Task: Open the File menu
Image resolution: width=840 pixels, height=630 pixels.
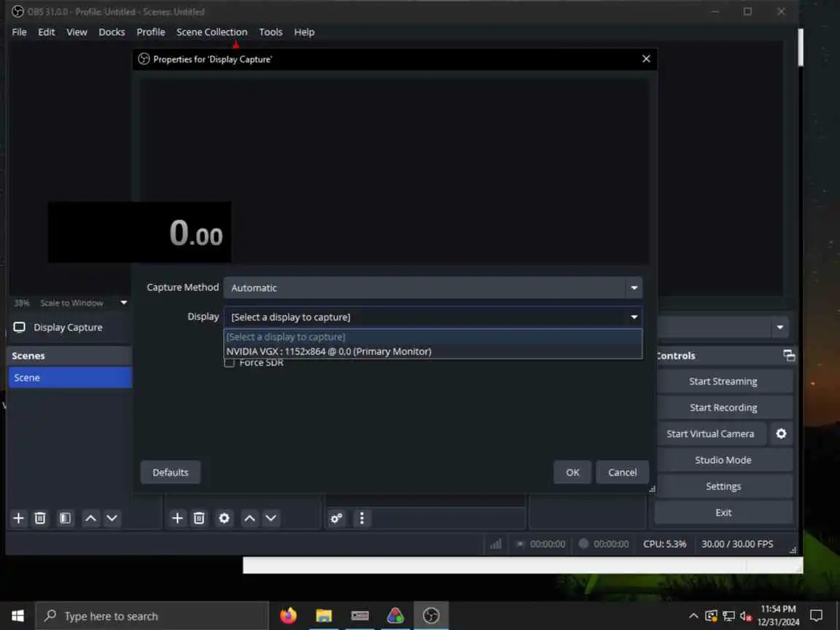Action: coord(19,32)
